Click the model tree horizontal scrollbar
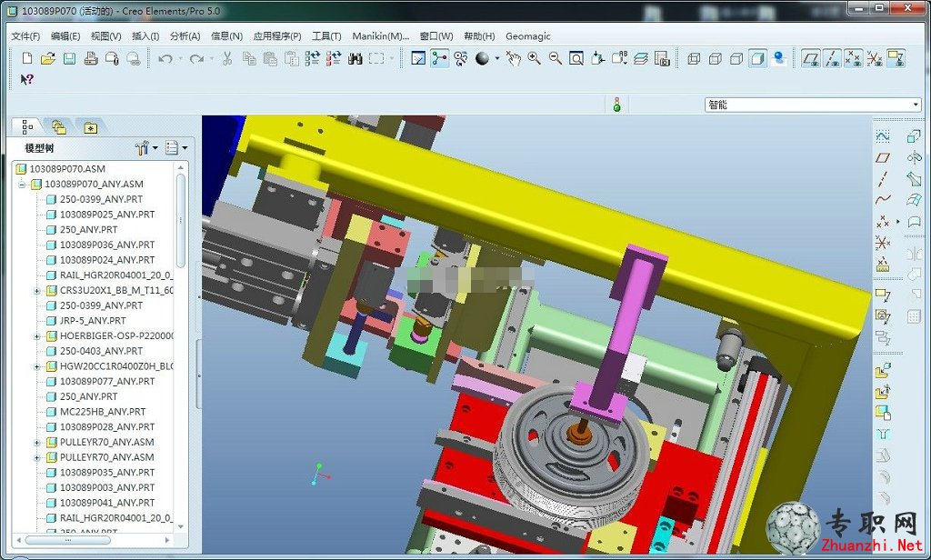Screen dimensions: 931x560 click(67, 540)
